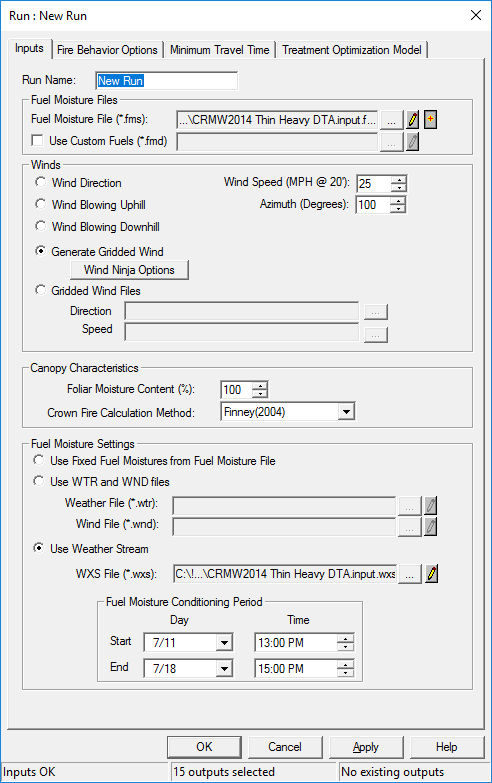Screen dimensions: 492x783
Task: Increase Start time 13:00 PM spinner
Action: point(345,639)
